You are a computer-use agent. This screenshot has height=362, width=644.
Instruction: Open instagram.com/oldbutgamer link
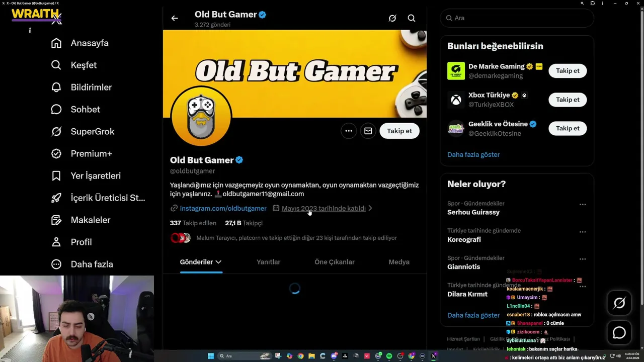223,208
